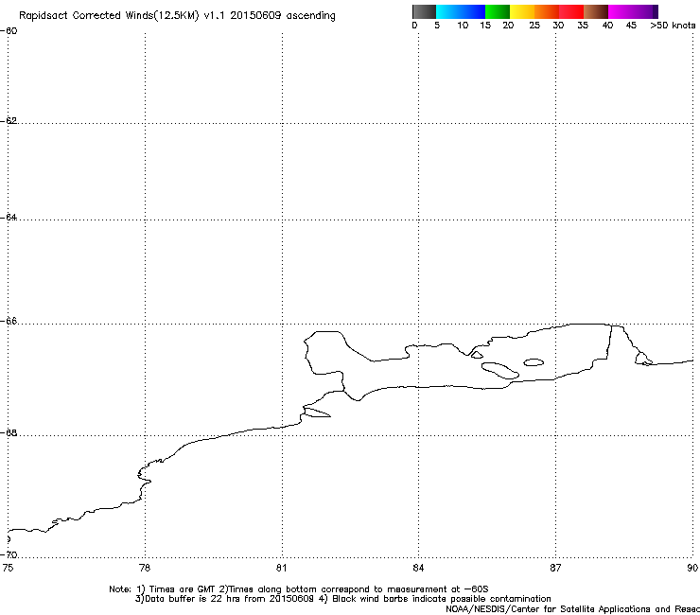The height and width of the screenshot is (615, 700).
Task: Click the legend scale label '35'
Action: 583,26
